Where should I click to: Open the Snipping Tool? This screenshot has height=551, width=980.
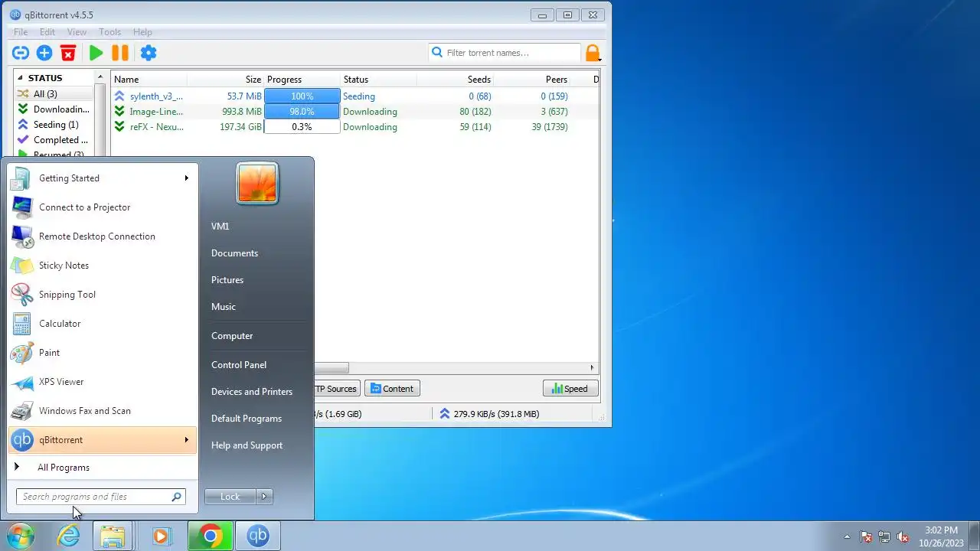click(x=103, y=295)
